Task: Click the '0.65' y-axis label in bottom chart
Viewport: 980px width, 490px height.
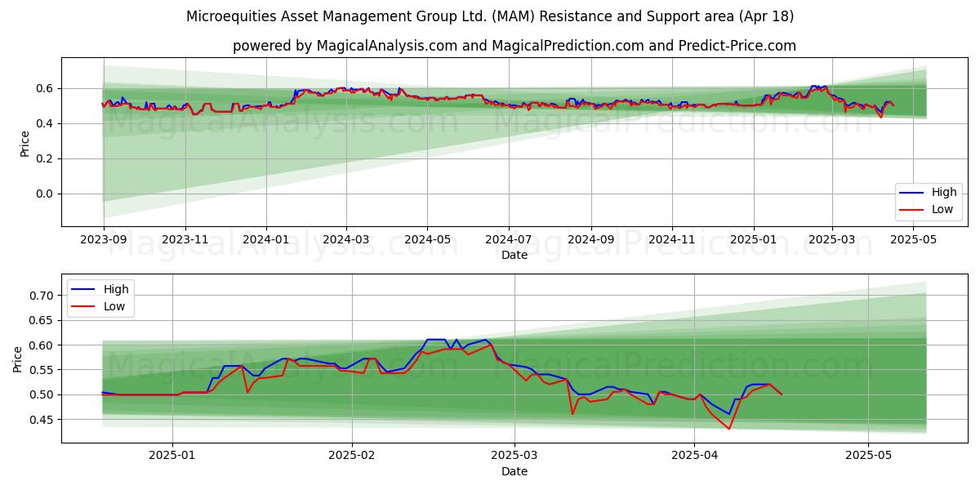Action: tap(42, 320)
